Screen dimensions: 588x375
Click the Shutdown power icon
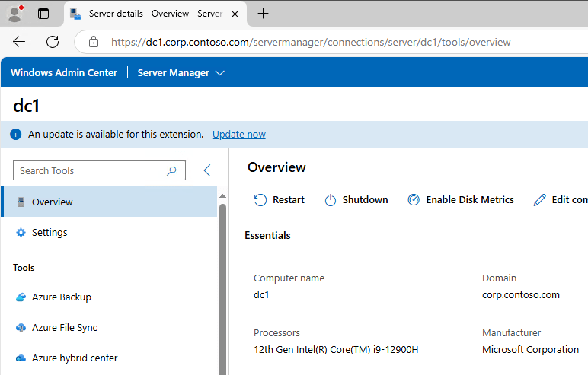tap(331, 200)
